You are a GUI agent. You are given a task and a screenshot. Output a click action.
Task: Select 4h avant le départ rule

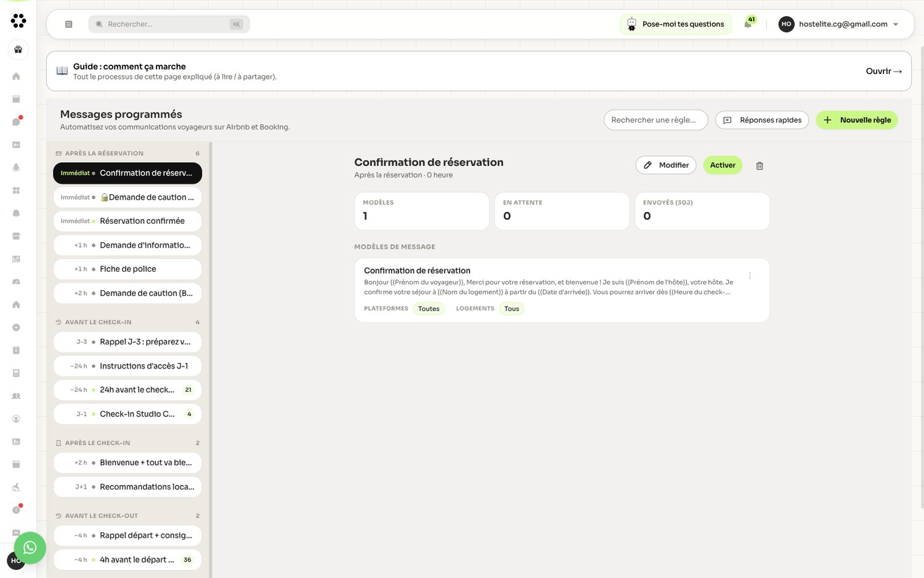coord(128,560)
